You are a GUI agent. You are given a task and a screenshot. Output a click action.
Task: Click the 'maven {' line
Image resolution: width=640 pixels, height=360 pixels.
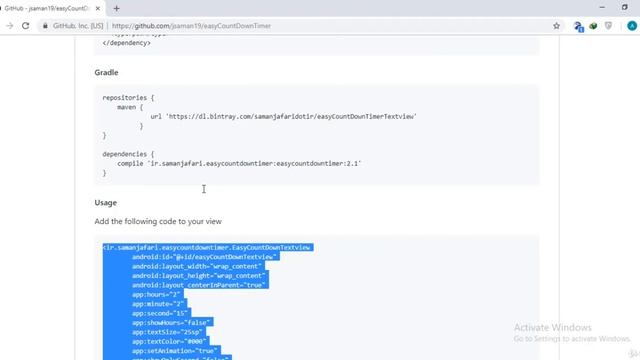tap(130, 107)
